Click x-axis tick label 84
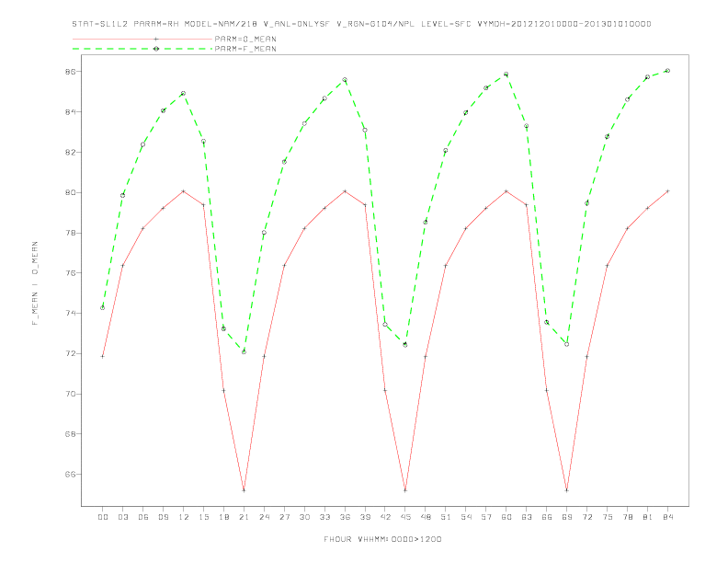 coord(668,517)
